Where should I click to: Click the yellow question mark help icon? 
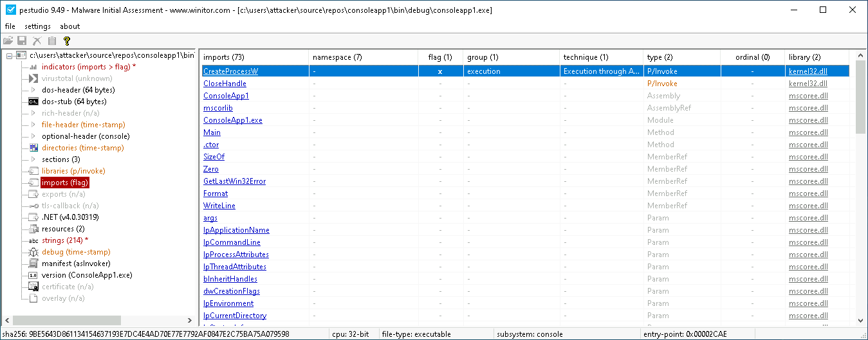pos(66,41)
